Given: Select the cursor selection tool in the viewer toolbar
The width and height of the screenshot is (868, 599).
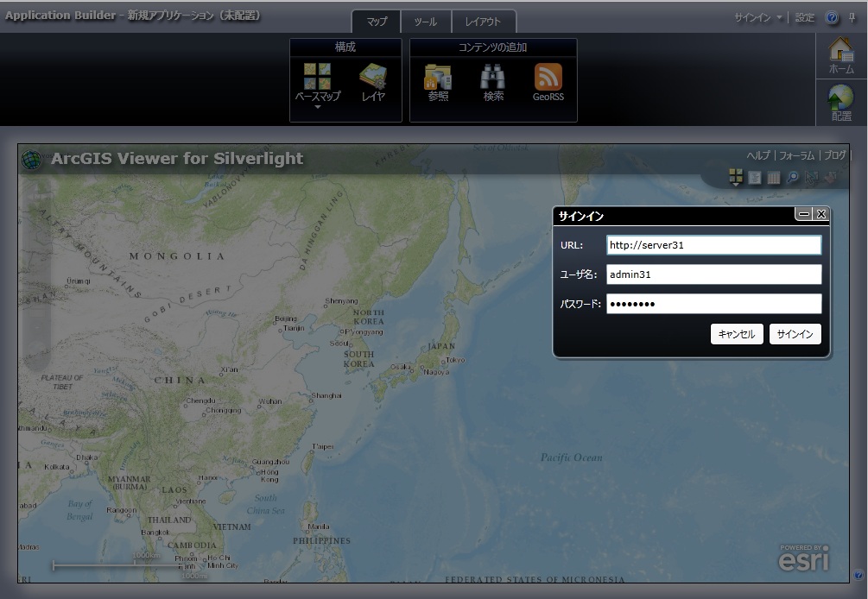Looking at the screenshot, I should [x=811, y=178].
